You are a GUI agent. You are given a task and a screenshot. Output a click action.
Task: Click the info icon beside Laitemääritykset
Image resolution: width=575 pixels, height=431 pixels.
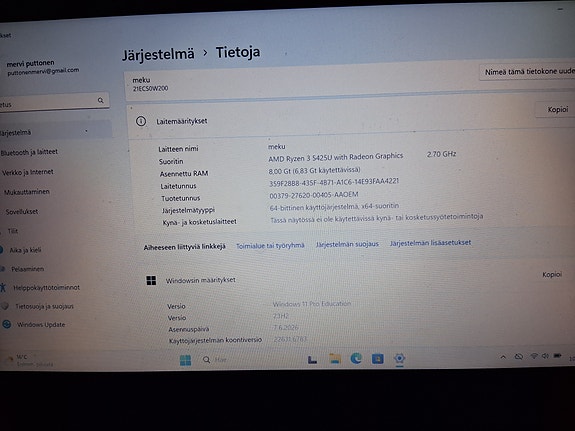pyautogui.click(x=141, y=121)
